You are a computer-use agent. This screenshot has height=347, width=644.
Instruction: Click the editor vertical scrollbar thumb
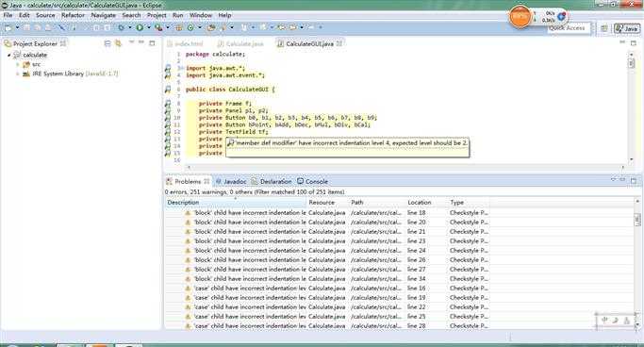click(x=631, y=63)
